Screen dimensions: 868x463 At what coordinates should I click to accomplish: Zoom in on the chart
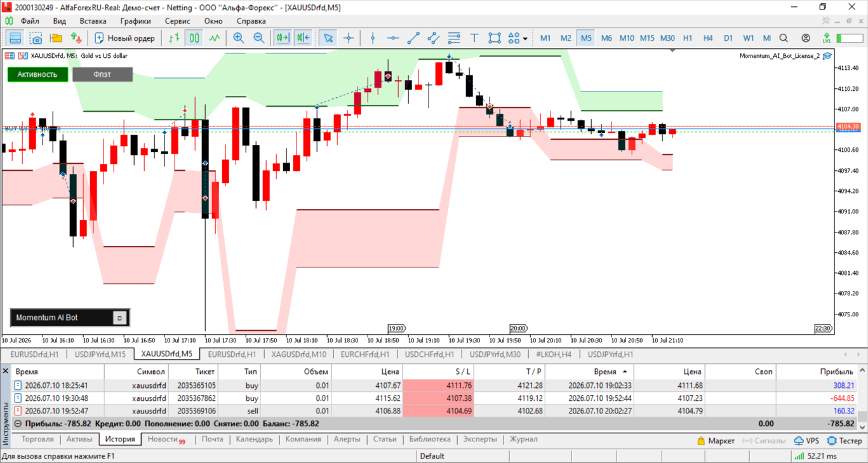click(239, 38)
